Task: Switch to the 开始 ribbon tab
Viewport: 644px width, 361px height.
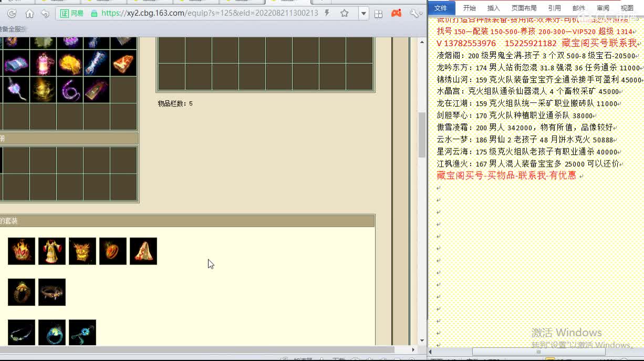Action: point(469,8)
